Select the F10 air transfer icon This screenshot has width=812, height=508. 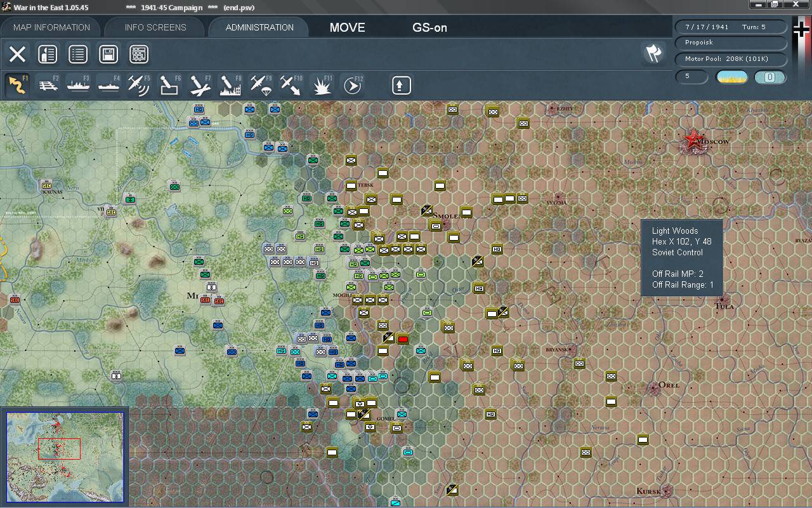(292, 85)
